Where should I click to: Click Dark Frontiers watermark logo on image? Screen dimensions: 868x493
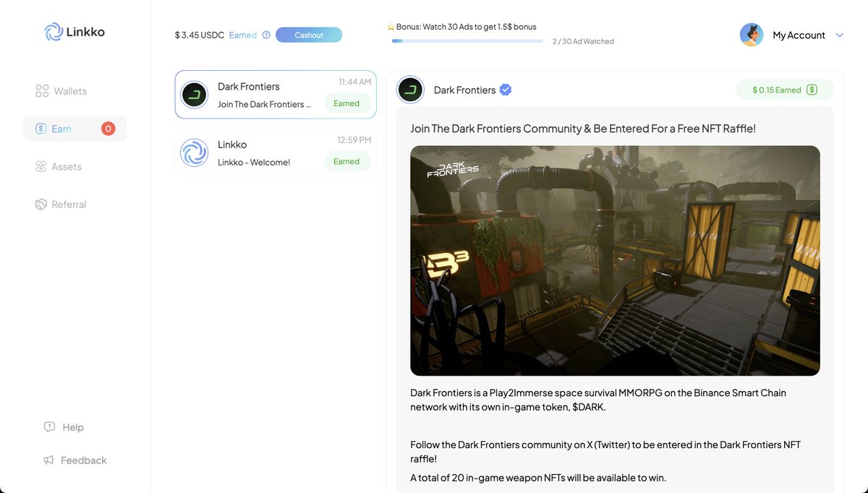tap(453, 168)
